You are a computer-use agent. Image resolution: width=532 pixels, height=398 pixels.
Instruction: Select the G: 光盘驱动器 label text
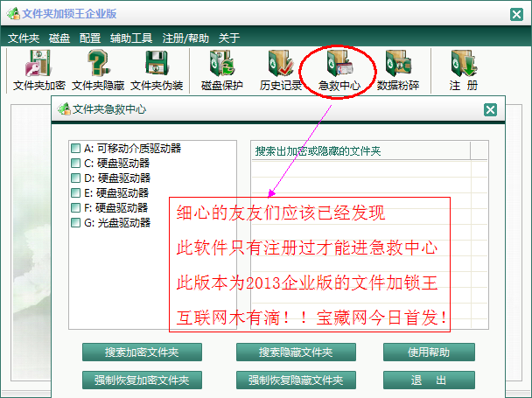[117, 222]
